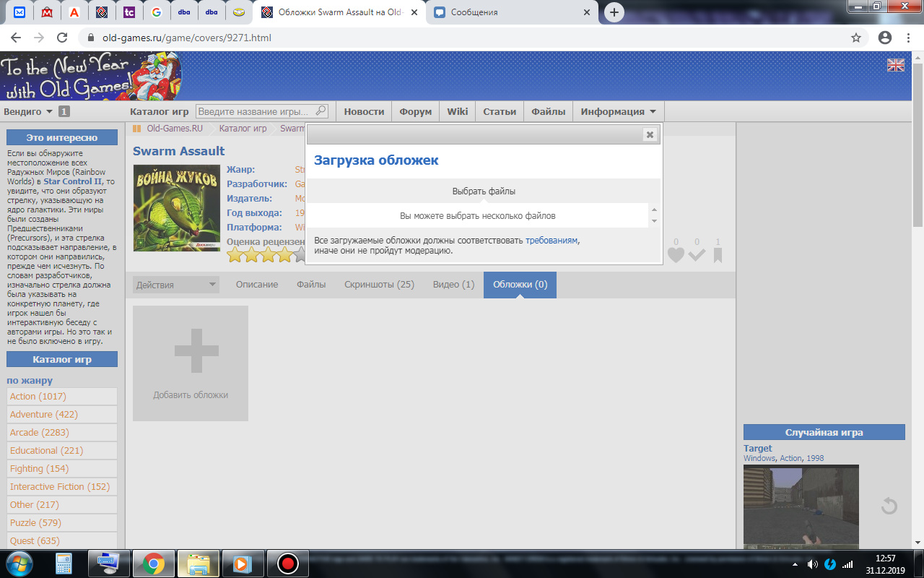Open the Chrome taskbar icon

pos(153,563)
